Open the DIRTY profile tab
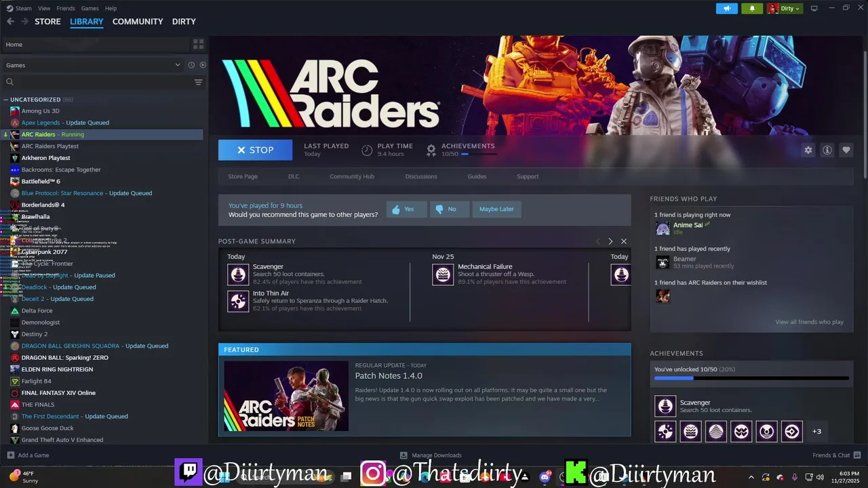The width and height of the screenshot is (868, 488). [x=184, y=22]
